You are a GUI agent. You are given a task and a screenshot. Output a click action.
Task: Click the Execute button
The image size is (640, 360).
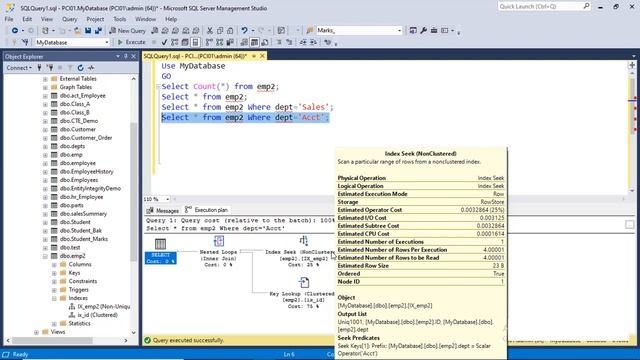coord(131,42)
